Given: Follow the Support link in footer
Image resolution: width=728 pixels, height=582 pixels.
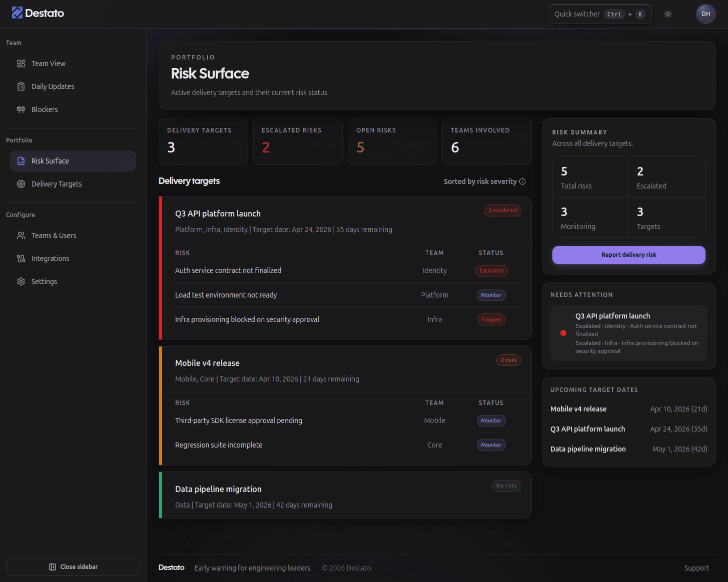Looking at the screenshot, I should 696,568.
